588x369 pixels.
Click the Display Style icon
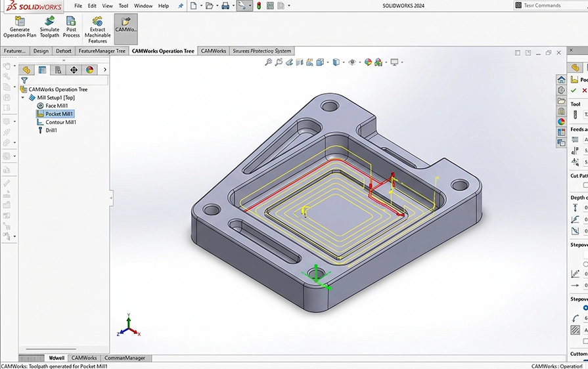[336, 62]
